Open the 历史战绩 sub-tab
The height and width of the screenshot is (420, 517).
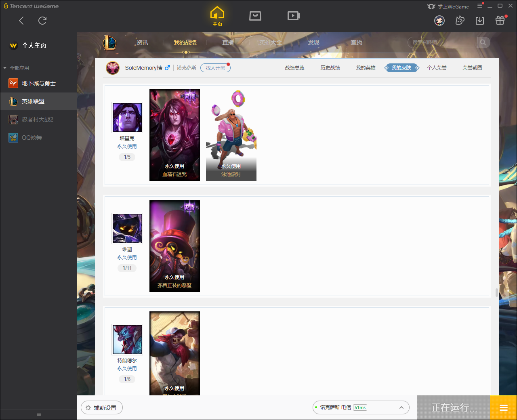pos(330,68)
